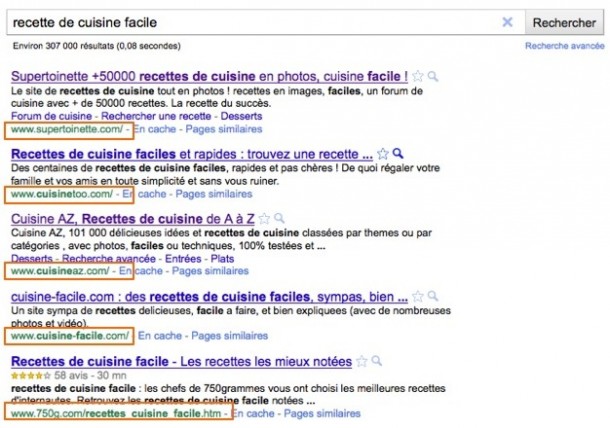Open 'En cache' for the supertoinette.com result
Image resolution: width=610 pixels, height=428 pixels.
[155, 129]
